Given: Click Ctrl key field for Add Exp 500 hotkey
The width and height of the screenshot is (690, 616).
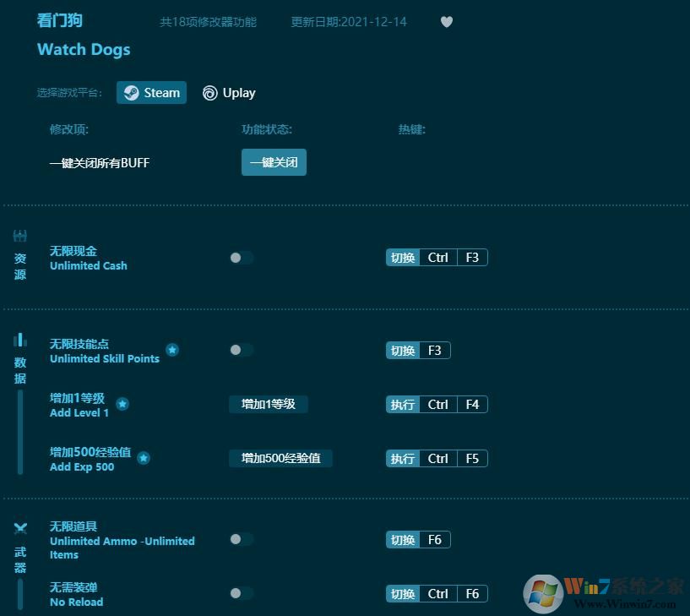Looking at the screenshot, I should [438, 459].
